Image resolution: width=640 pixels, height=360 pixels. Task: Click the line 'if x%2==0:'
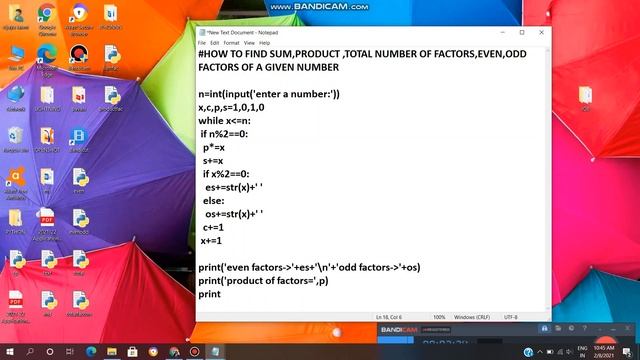tap(226, 174)
